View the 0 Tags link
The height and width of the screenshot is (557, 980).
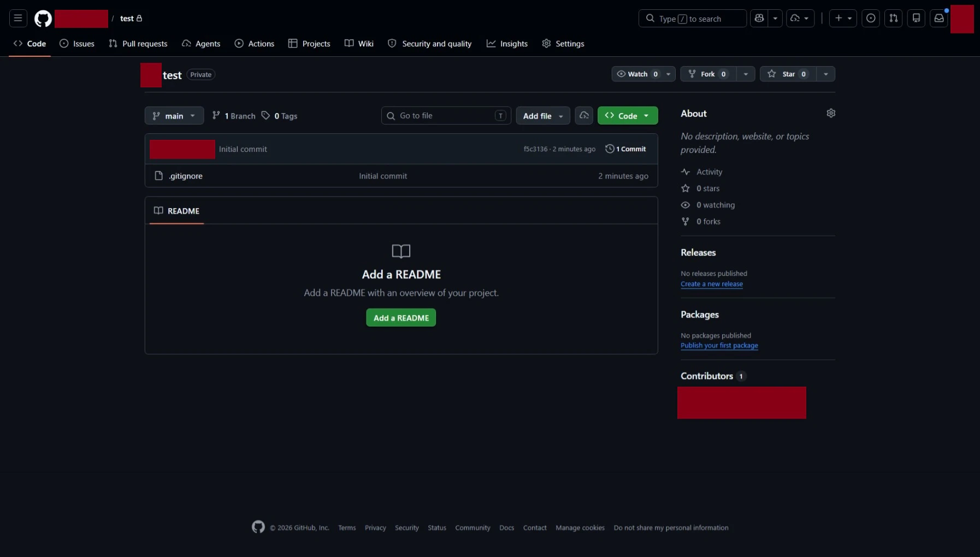coord(279,116)
